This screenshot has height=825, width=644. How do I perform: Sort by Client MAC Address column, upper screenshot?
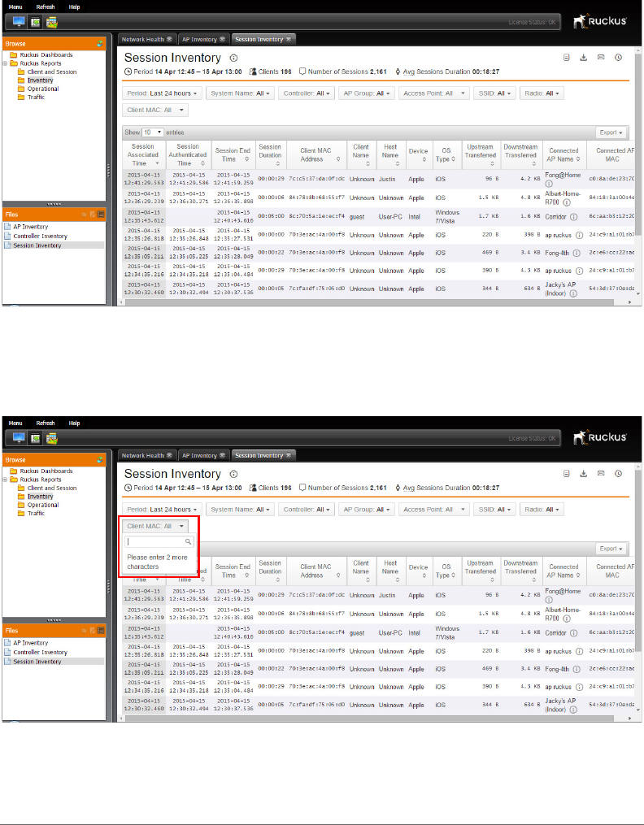[316, 154]
